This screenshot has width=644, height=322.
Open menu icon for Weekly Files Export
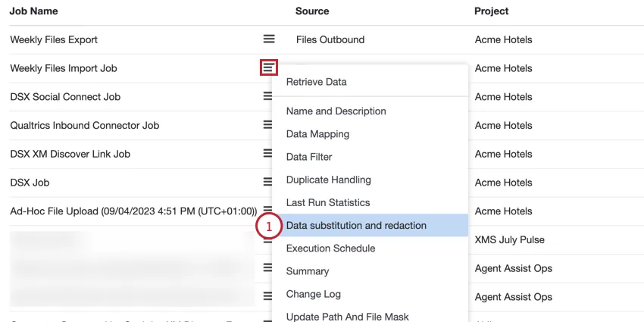268,39
